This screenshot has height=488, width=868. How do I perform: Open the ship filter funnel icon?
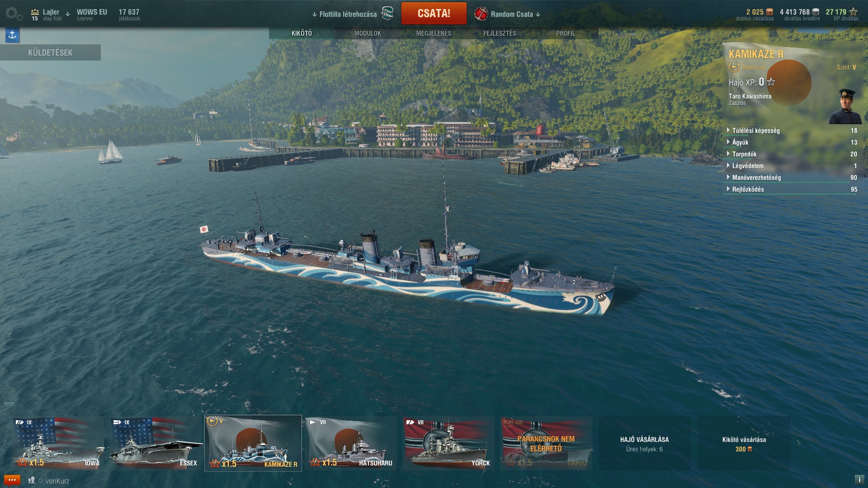coord(9,406)
